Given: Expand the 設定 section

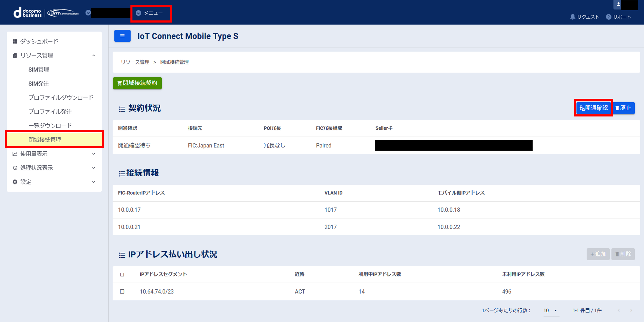Looking at the screenshot, I should coord(94,182).
